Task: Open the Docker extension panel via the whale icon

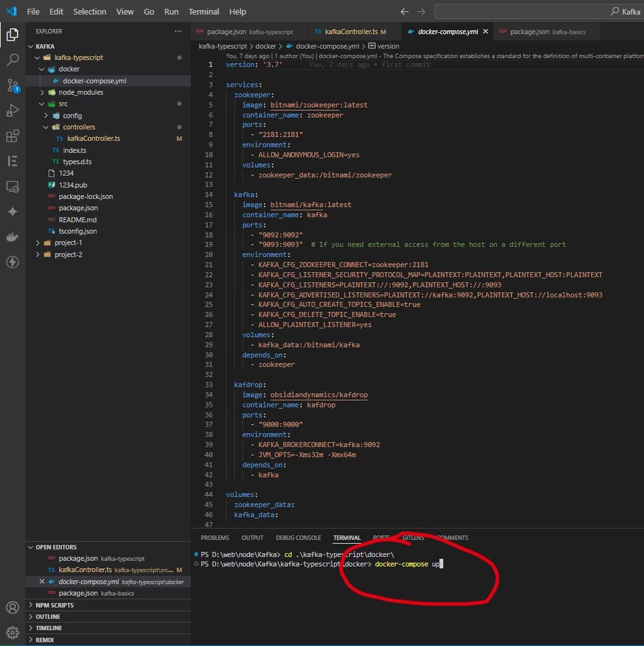Action: tap(12, 236)
